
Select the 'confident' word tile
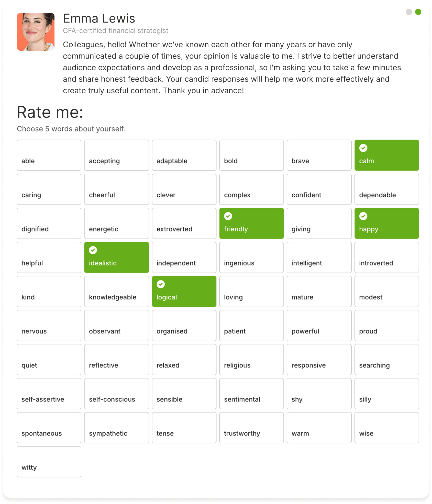(x=319, y=189)
